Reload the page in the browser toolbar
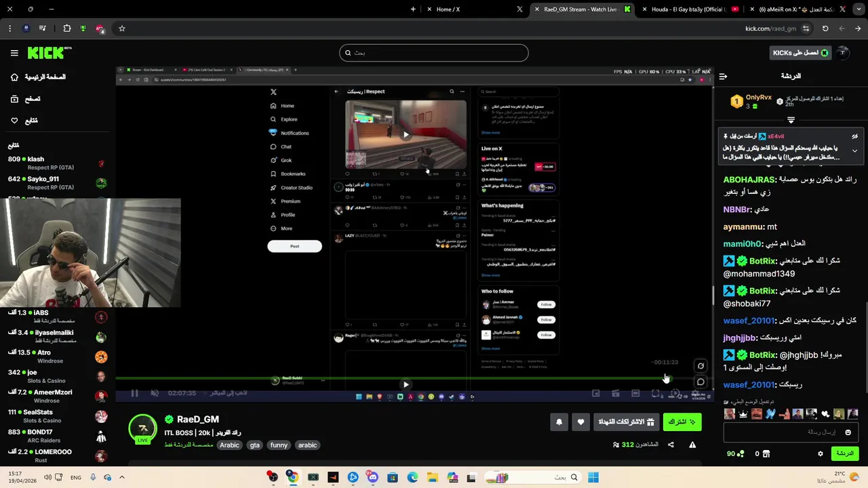Image resolution: width=868 pixels, height=488 pixels. 825,28
